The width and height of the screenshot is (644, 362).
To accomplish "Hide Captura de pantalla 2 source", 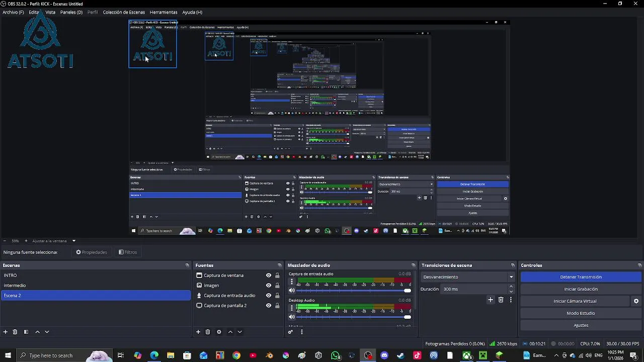I will [269, 306].
